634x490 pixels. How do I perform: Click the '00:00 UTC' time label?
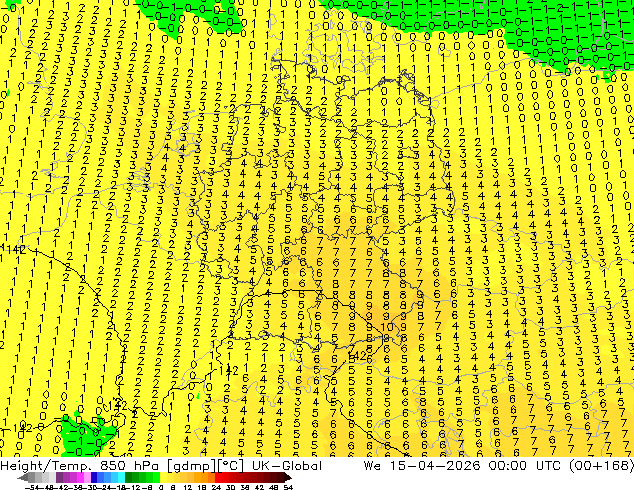tap(525, 466)
